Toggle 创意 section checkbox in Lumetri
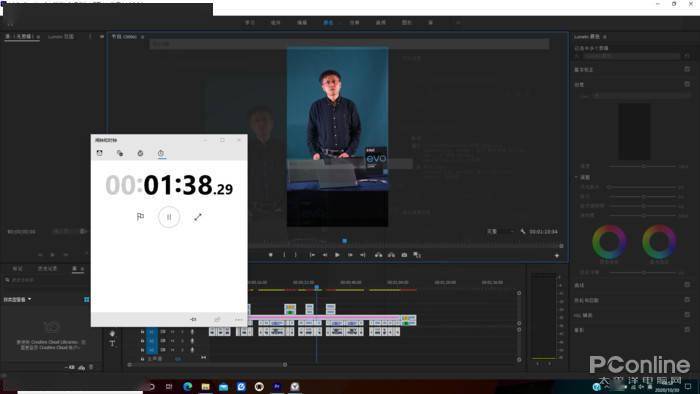The image size is (700, 394). (687, 84)
